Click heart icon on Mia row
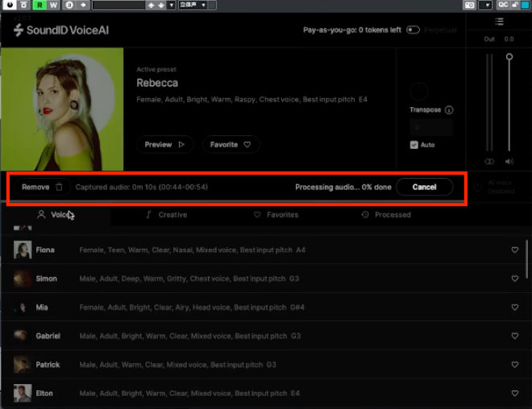Image resolution: width=532 pixels, height=409 pixels. click(x=515, y=308)
